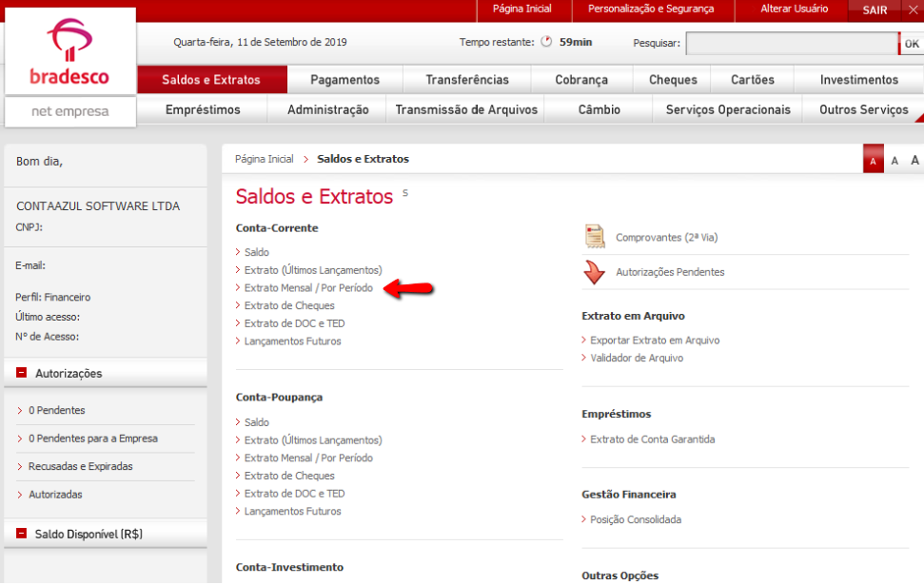924x585 pixels.
Task: Open Conta-Corrente Extrato de Cheques
Action: pos(289,305)
